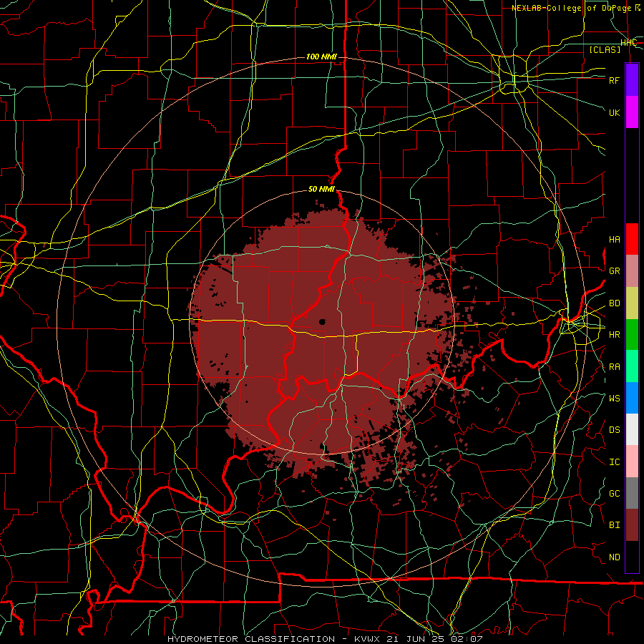Click the GR legend label
This screenshot has width=644, height=644.
[615, 271]
